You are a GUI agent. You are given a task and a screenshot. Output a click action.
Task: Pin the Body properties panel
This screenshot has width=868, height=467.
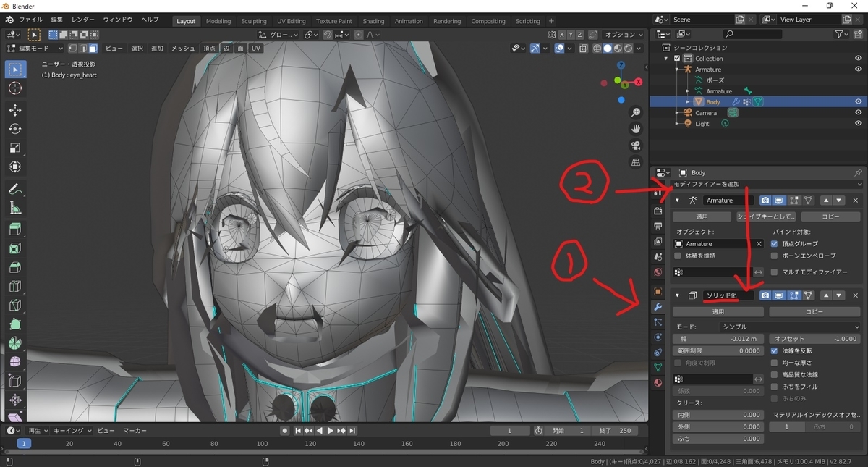[x=858, y=172]
